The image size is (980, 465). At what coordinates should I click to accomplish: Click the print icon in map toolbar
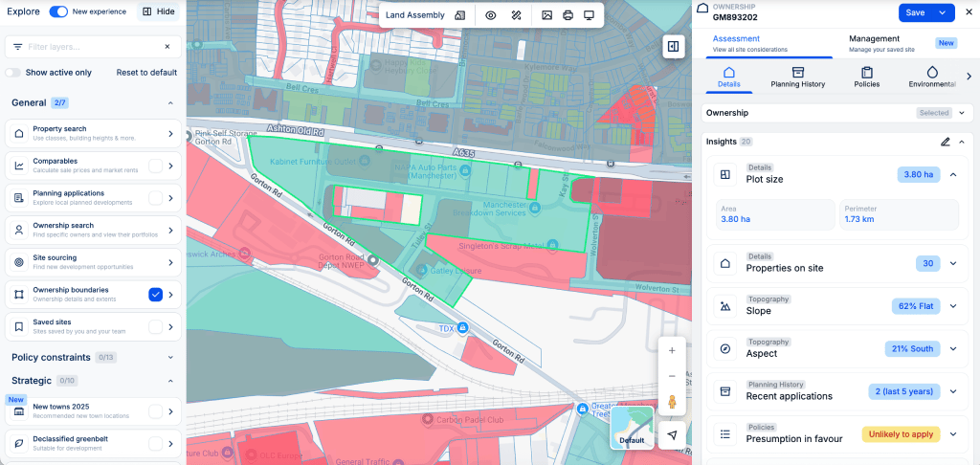(568, 15)
